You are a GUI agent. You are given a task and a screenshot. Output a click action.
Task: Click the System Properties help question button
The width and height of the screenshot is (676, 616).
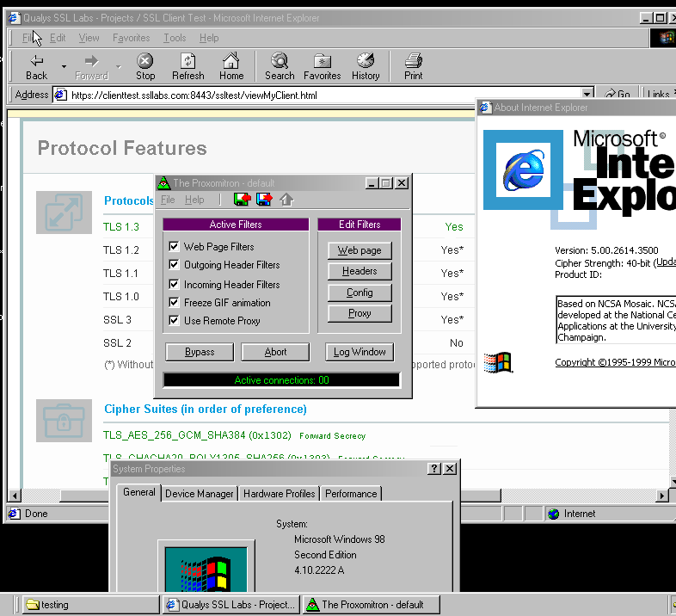pyautogui.click(x=434, y=469)
